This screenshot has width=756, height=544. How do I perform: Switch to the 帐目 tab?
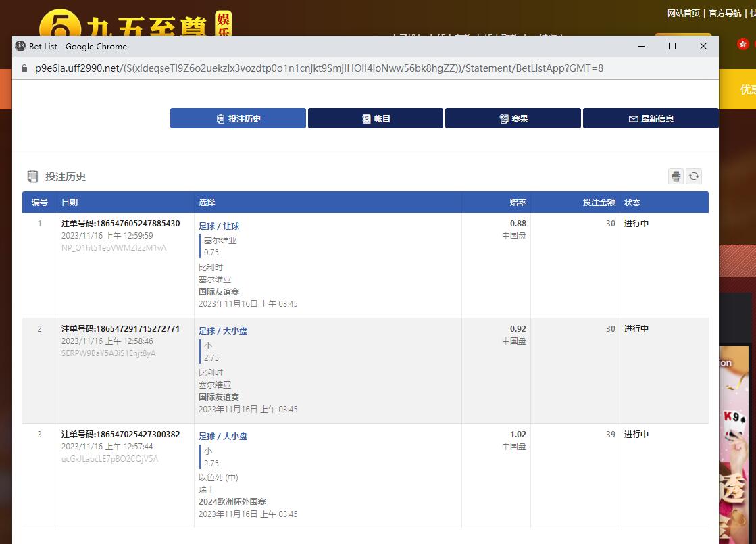[376, 118]
